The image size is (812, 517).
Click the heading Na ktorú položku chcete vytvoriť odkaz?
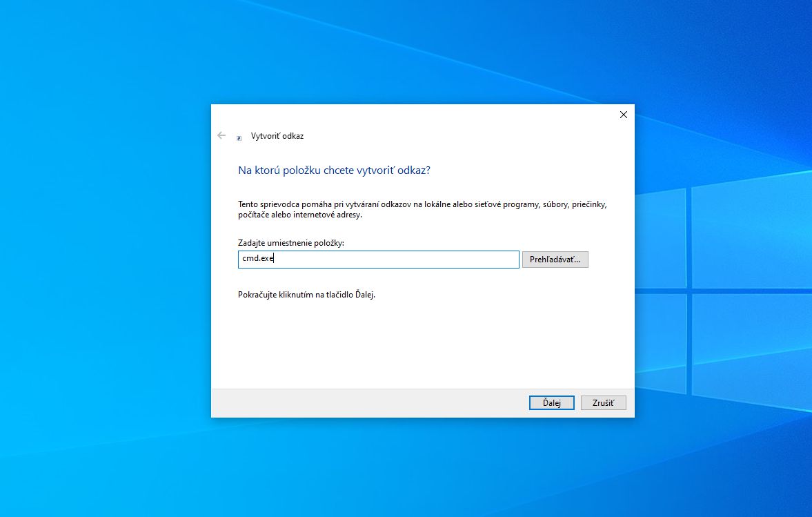pos(334,170)
